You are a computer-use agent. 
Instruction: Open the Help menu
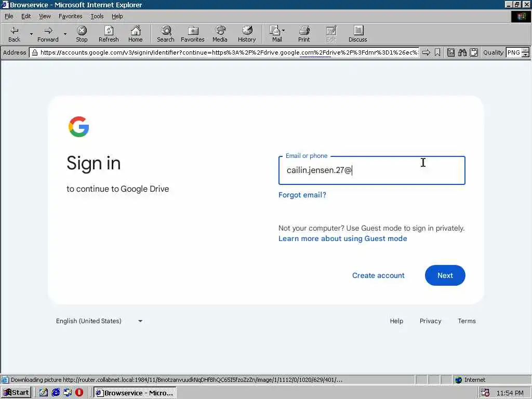(x=117, y=16)
